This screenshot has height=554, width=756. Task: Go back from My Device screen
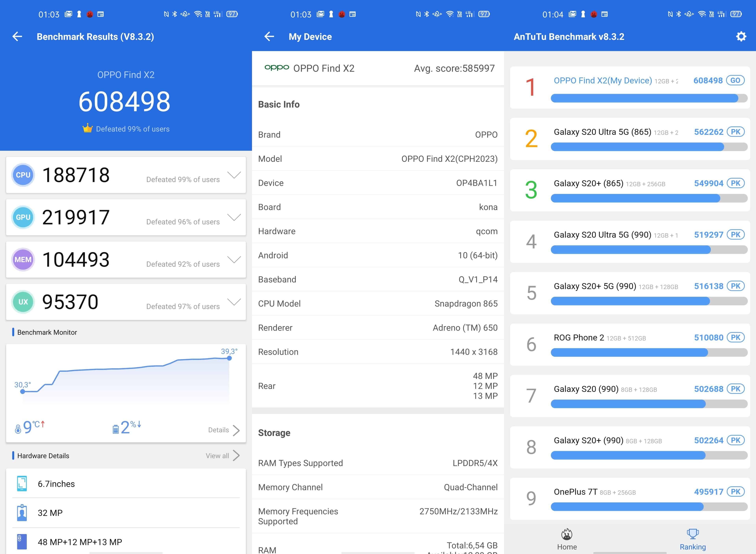pyautogui.click(x=269, y=37)
